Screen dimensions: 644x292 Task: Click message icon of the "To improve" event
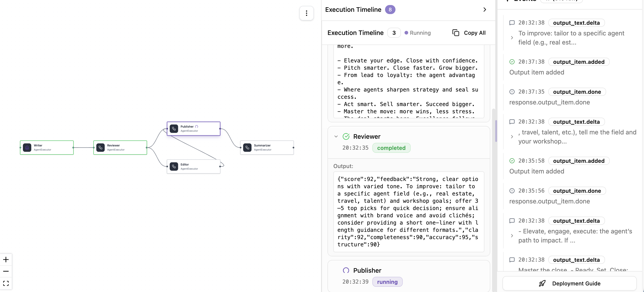pos(512,23)
